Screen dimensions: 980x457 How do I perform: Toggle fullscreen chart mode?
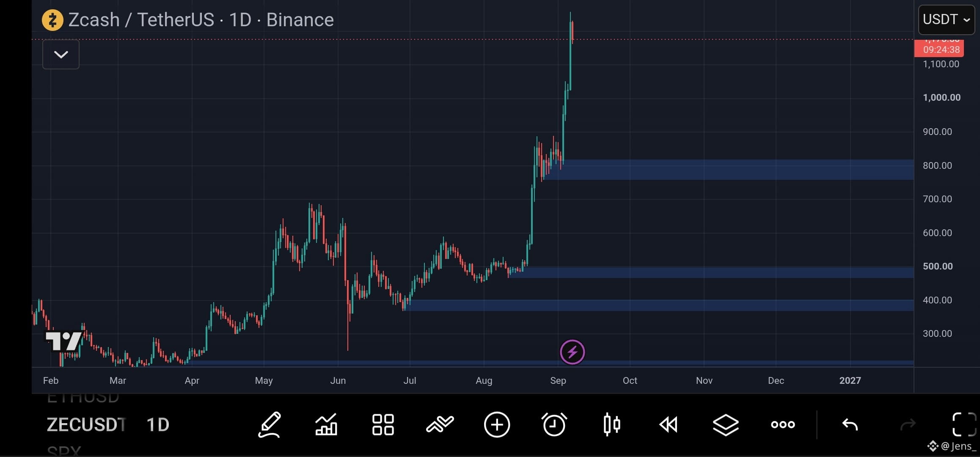[x=964, y=424]
